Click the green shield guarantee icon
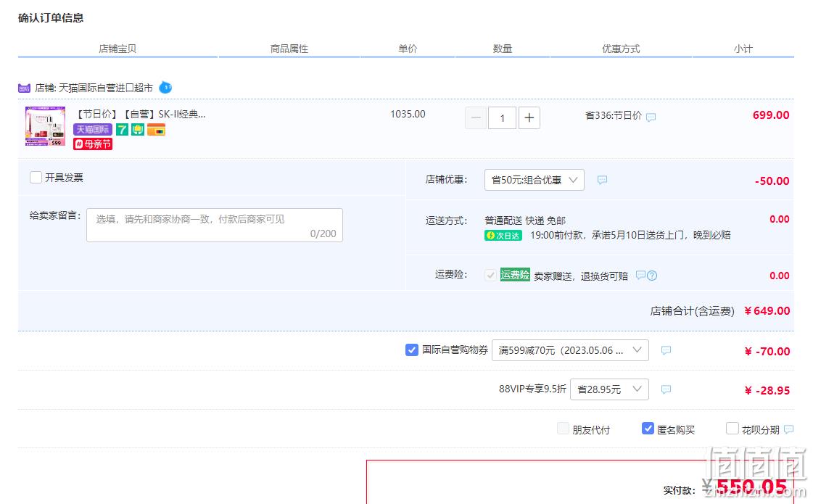Image resolution: width=813 pixels, height=504 pixels. (x=137, y=130)
